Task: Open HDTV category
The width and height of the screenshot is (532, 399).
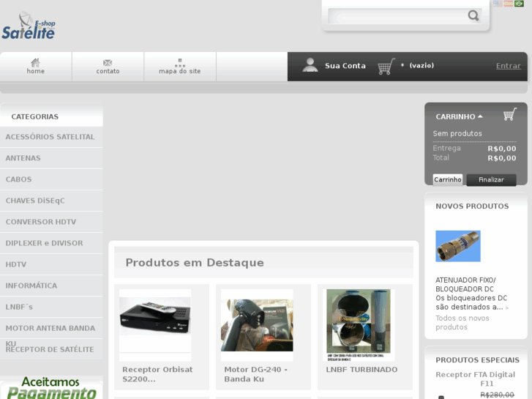Action: 51,264
